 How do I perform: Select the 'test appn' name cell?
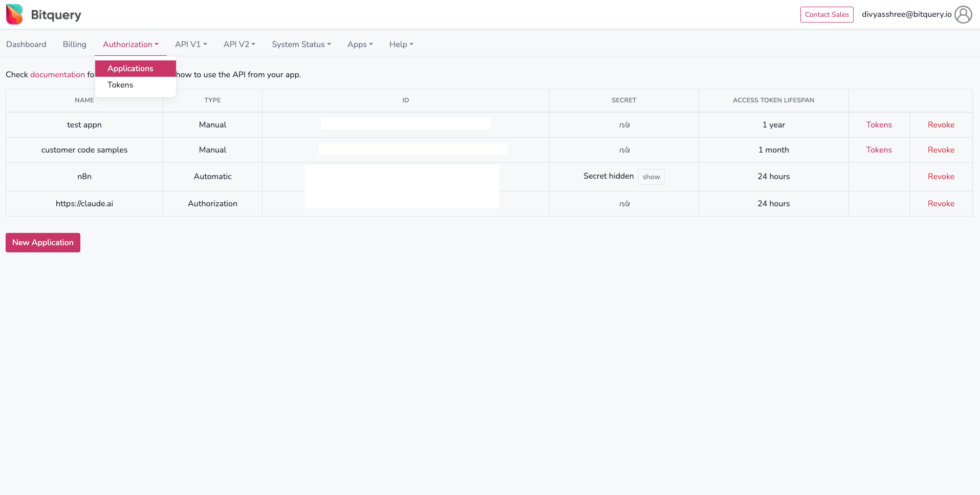pyautogui.click(x=84, y=125)
